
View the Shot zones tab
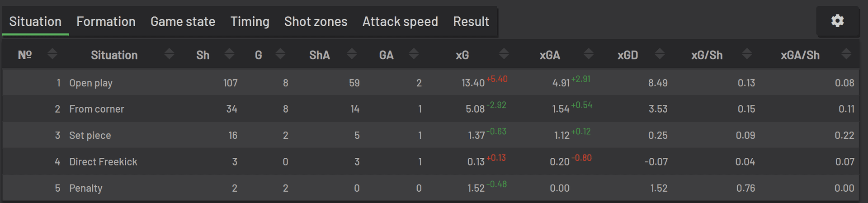click(x=316, y=22)
